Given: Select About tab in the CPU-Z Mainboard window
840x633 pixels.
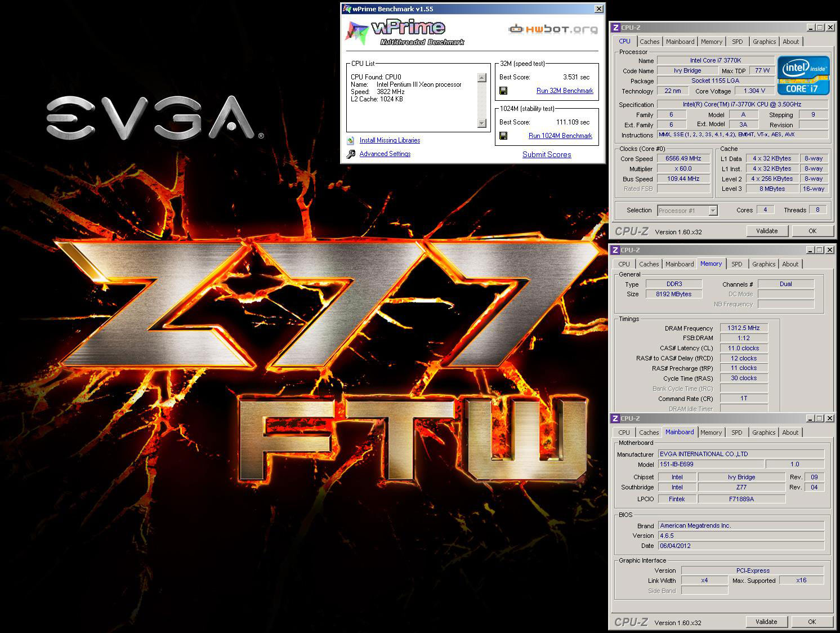Looking at the screenshot, I should click(790, 433).
